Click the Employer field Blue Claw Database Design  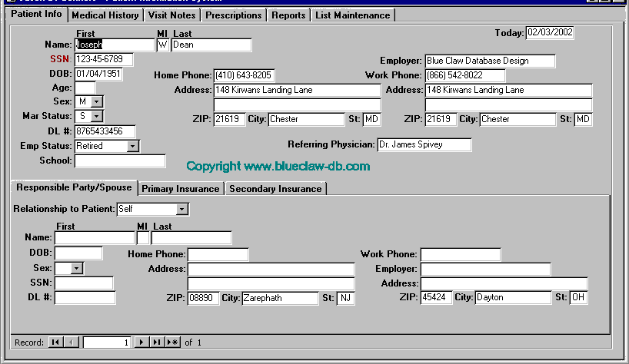pyautogui.click(x=490, y=61)
